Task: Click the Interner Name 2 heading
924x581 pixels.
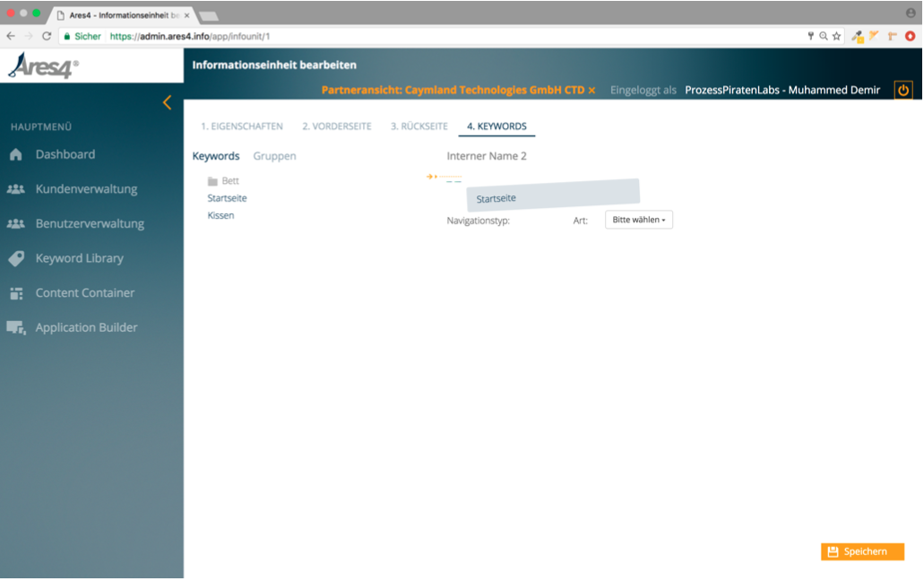Action: 486,156
